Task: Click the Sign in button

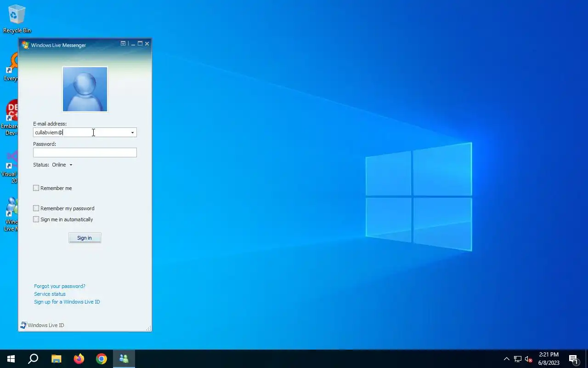Action: (85, 238)
